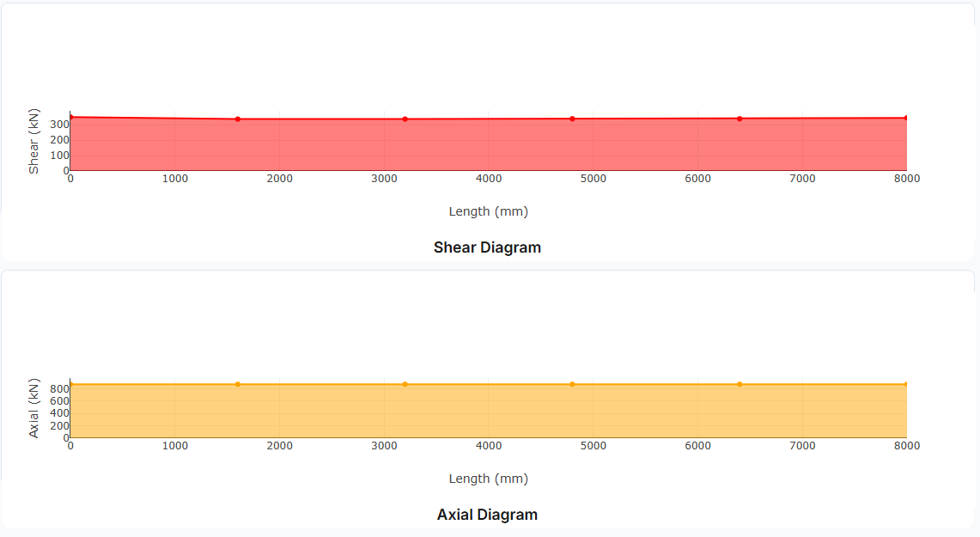
Task: Click "Length (mm)" label under the shear chart
Action: pyautogui.click(x=488, y=211)
